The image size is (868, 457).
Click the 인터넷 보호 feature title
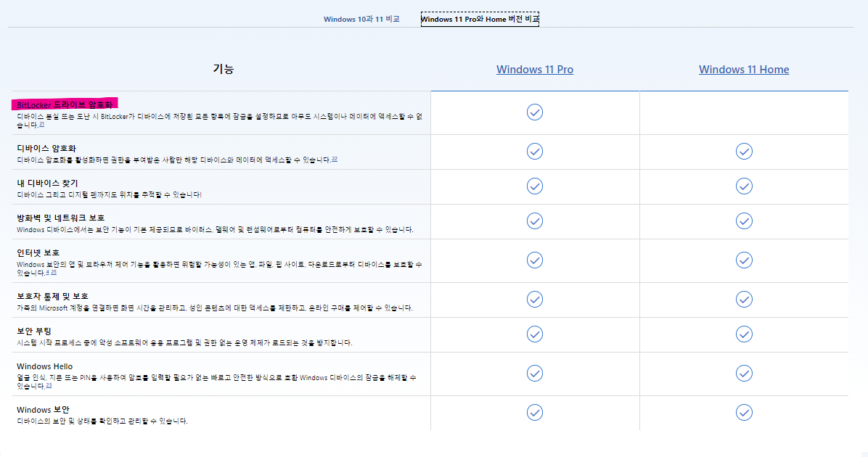38,253
